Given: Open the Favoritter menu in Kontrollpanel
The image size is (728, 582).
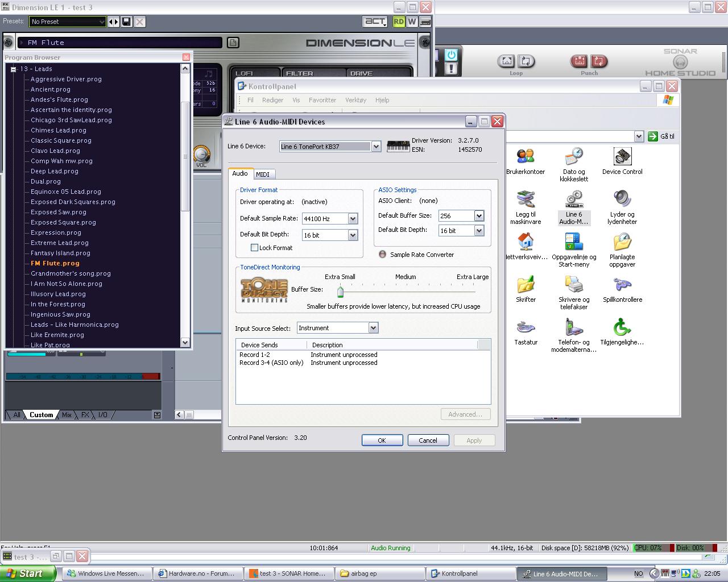Looking at the screenshot, I should 322,100.
